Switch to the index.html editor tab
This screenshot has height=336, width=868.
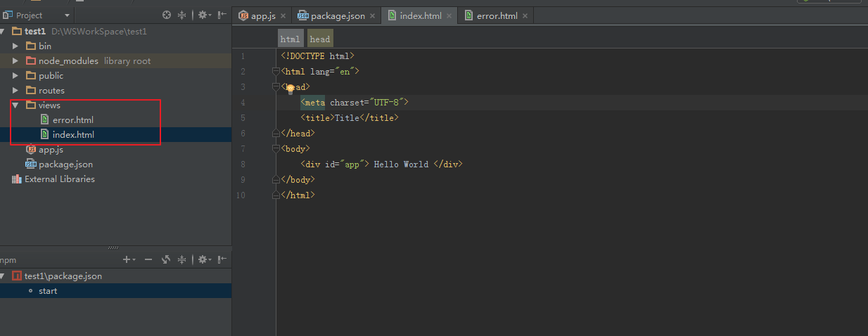(420, 15)
